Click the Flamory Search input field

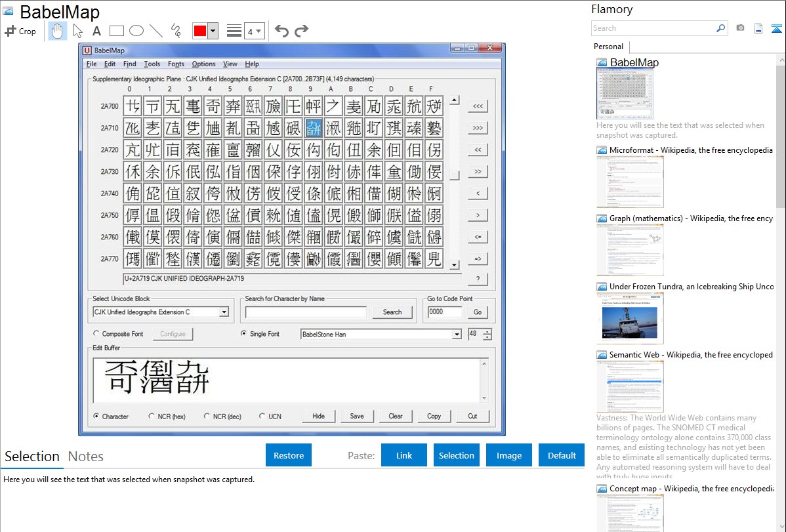click(654, 28)
